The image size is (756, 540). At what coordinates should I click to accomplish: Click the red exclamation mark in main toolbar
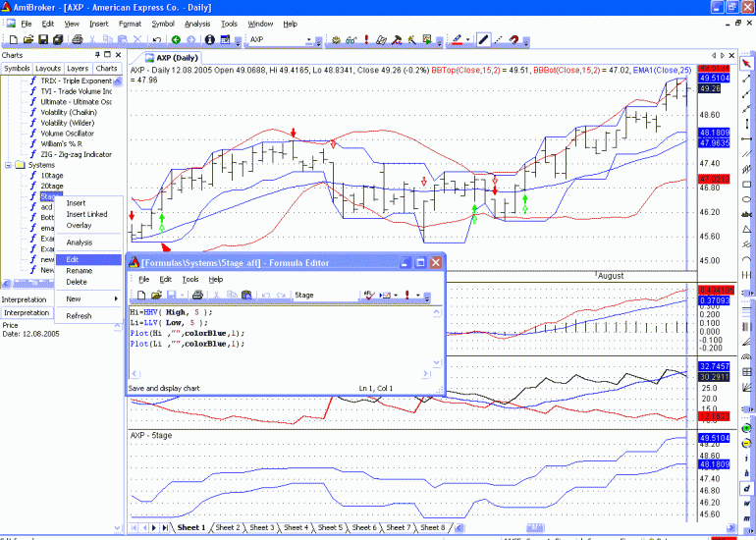[366, 40]
